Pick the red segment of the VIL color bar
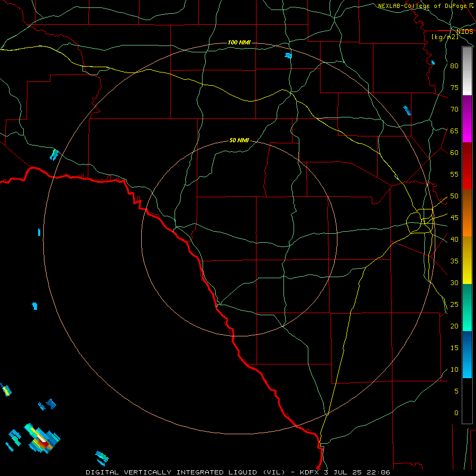476x476 pixels. coord(467,166)
